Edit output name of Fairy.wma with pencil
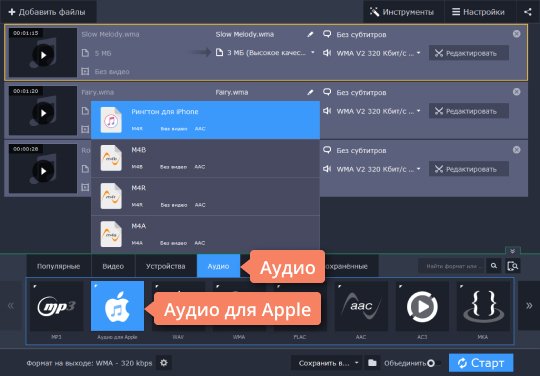The image size is (540, 376). coord(310,92)
